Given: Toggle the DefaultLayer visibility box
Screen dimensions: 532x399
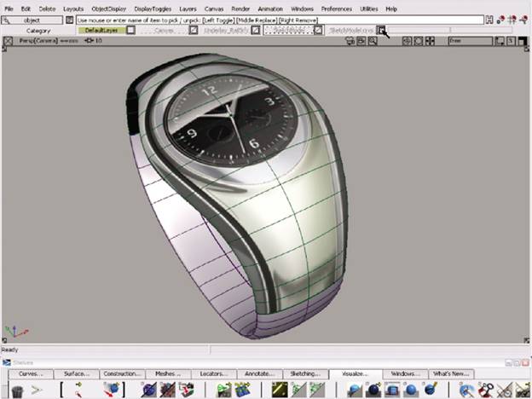Looking at the screenshot, I should [x=130, y=30].
